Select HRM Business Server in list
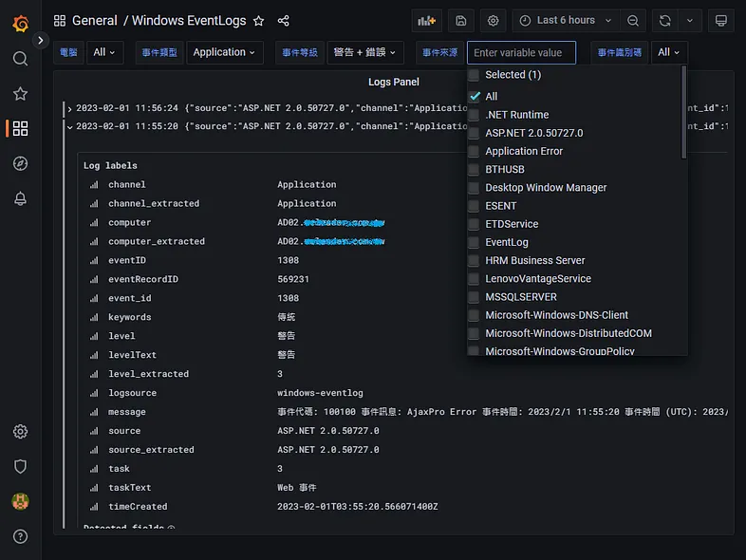This screenshot has width=746, height=560. (534, 260)
